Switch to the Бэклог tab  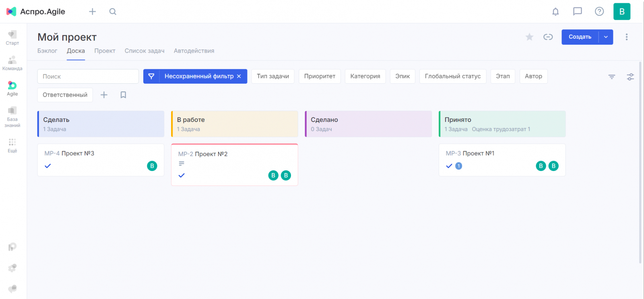[47, 51]
